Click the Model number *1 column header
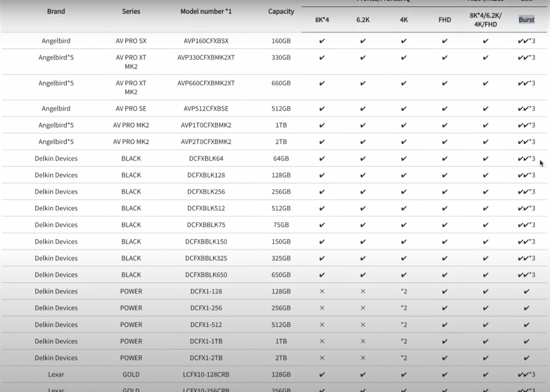The height and width of the screenshot is (392, 550). [x=206, y=11]
